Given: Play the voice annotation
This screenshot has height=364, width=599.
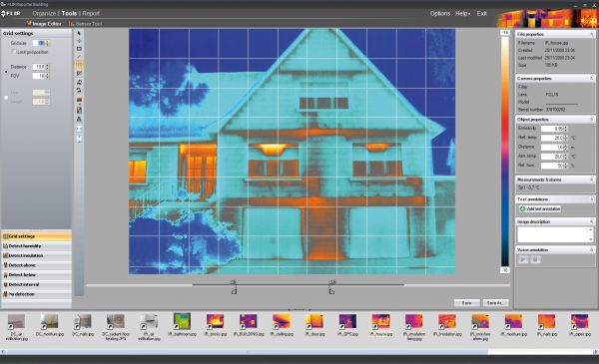Looking at the screenshot, I should click(x=523, y=259).
